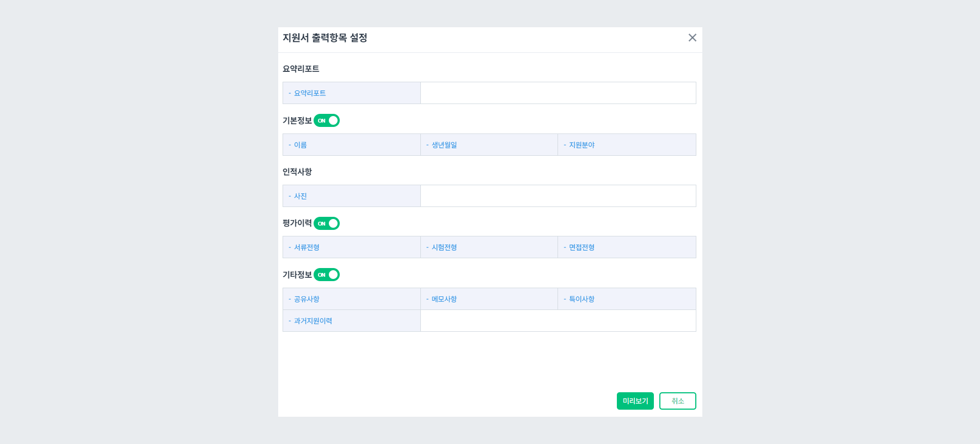This screenshot has width=980, height=444.
Task: Toggle the 평가이력 ON switch
Action: click(327, 223)
